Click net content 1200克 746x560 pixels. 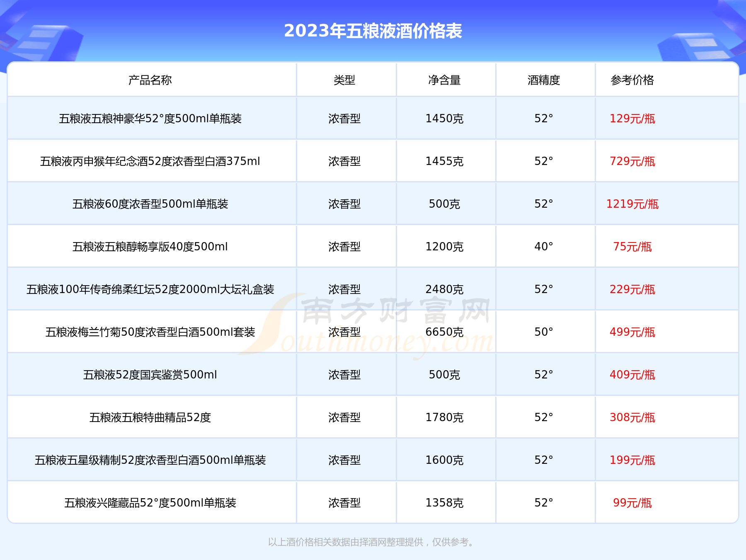click(x=444, y=247)
